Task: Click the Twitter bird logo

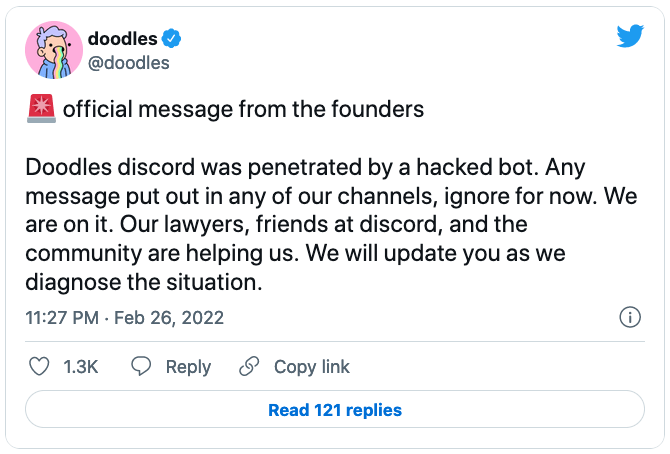Action: [630, 36]
